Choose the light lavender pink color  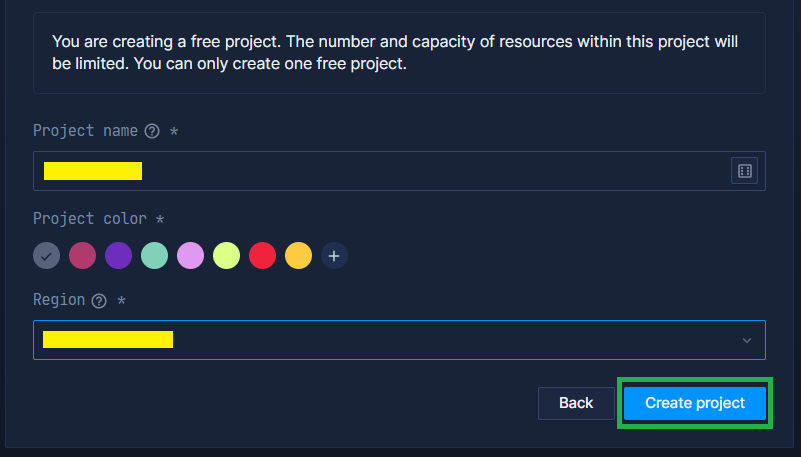(191, 255)
